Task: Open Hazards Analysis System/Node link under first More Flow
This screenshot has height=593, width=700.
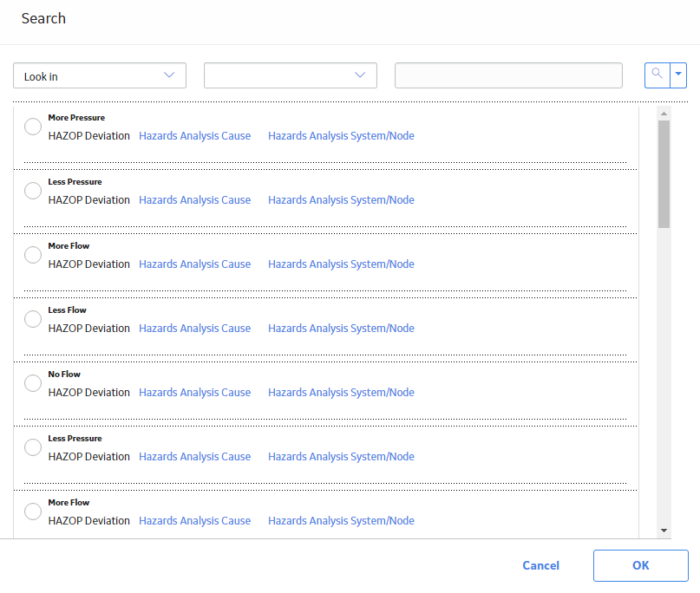Action: point(341,264)
